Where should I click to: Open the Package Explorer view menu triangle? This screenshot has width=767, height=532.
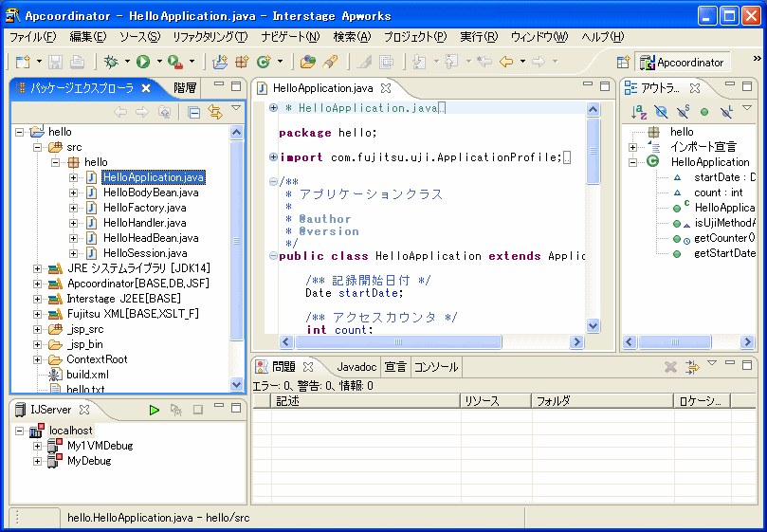tap(236, 108)
